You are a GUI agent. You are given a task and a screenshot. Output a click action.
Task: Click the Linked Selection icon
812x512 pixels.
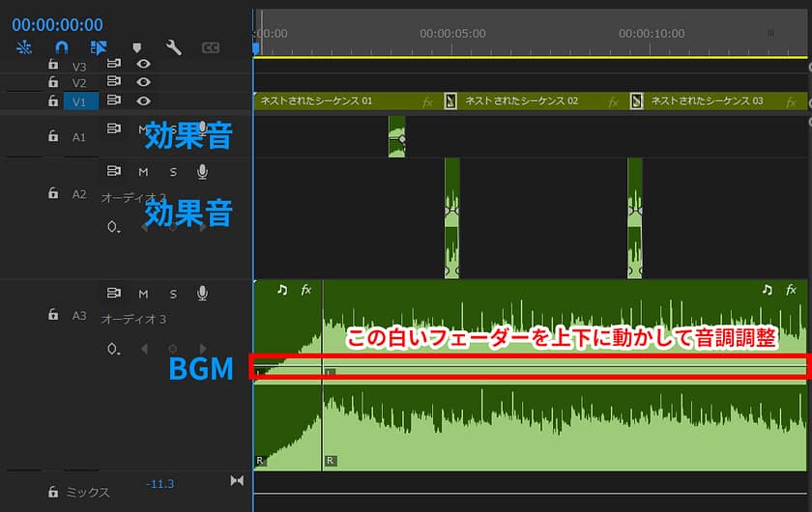[98, 47]
